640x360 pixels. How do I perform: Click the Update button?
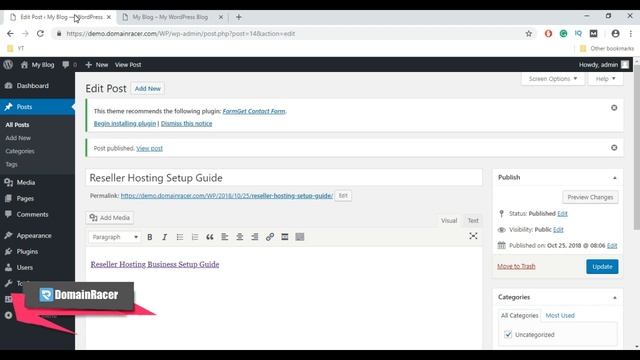click(x=602, y=267)
